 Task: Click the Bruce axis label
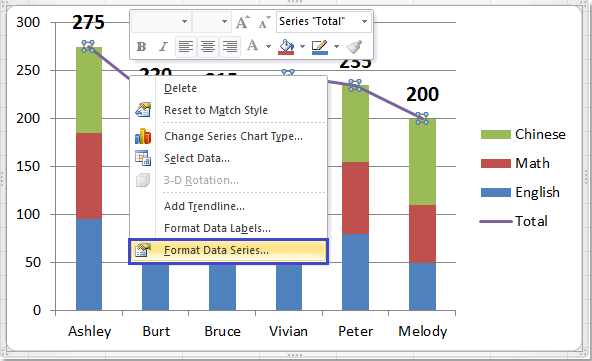pos(222,332)
